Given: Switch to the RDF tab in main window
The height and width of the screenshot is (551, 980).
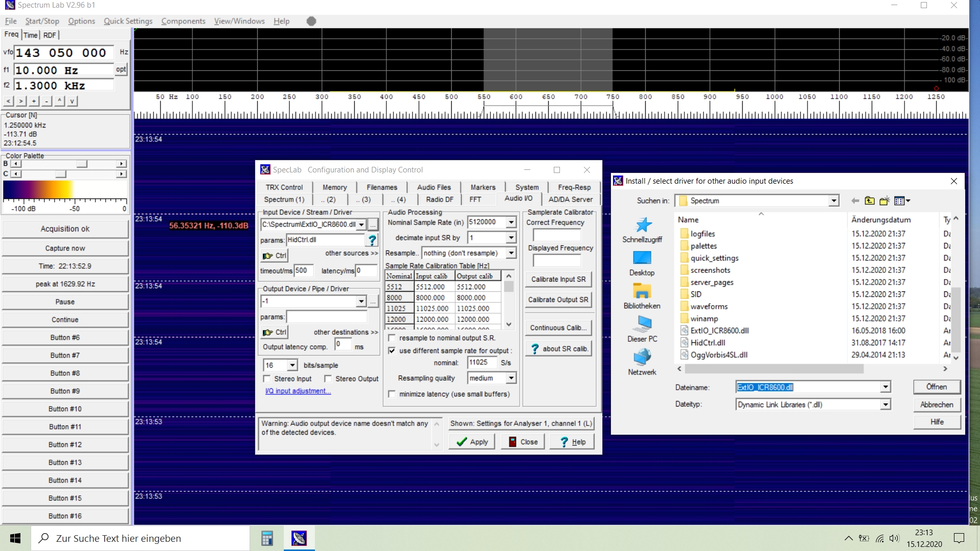Looking at the screenshot, I should 50,35.
